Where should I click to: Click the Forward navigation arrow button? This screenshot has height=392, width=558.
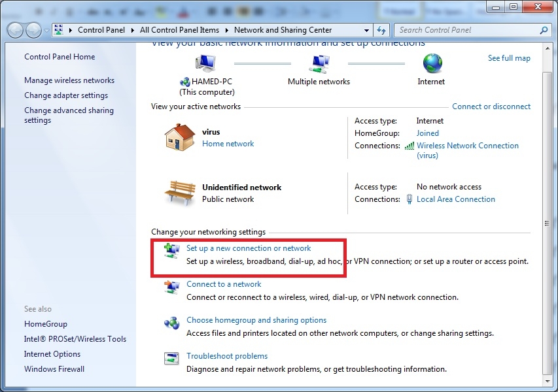point(33,31)
